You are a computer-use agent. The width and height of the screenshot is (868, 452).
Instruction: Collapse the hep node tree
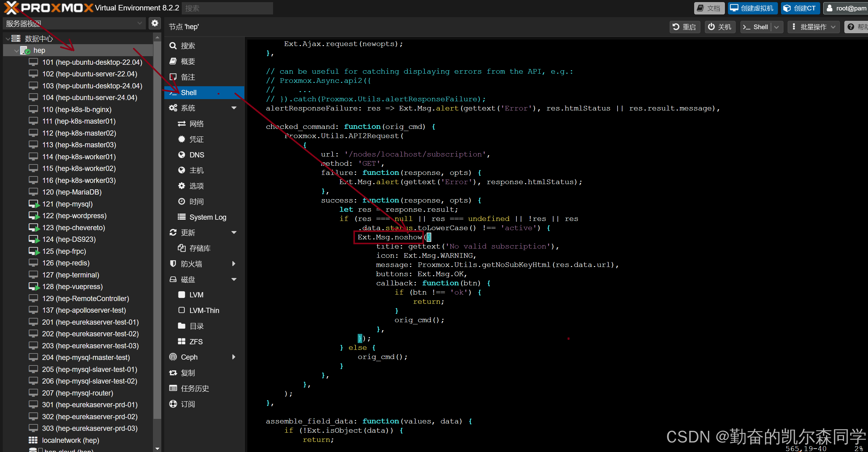[16, 51]
